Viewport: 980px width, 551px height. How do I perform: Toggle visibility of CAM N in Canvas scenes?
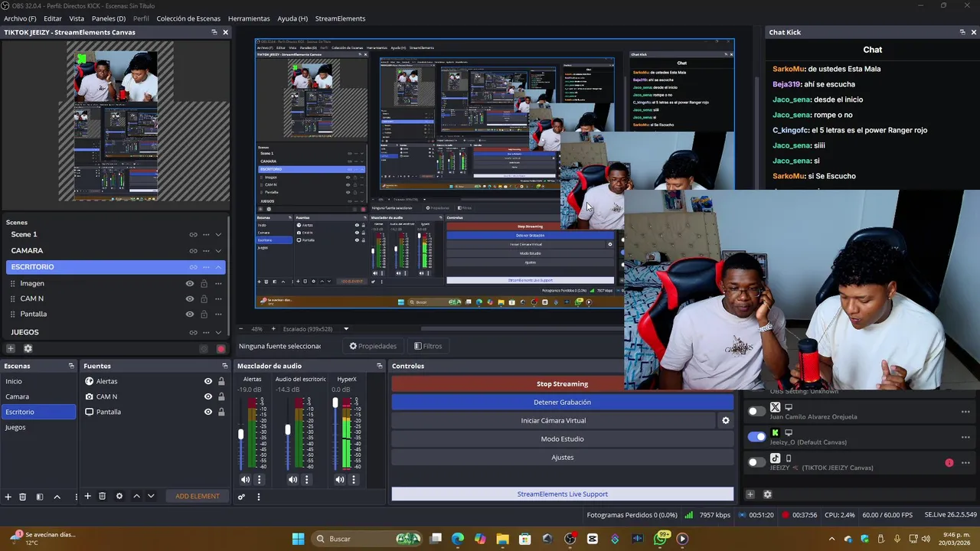(x=190, y=299)
